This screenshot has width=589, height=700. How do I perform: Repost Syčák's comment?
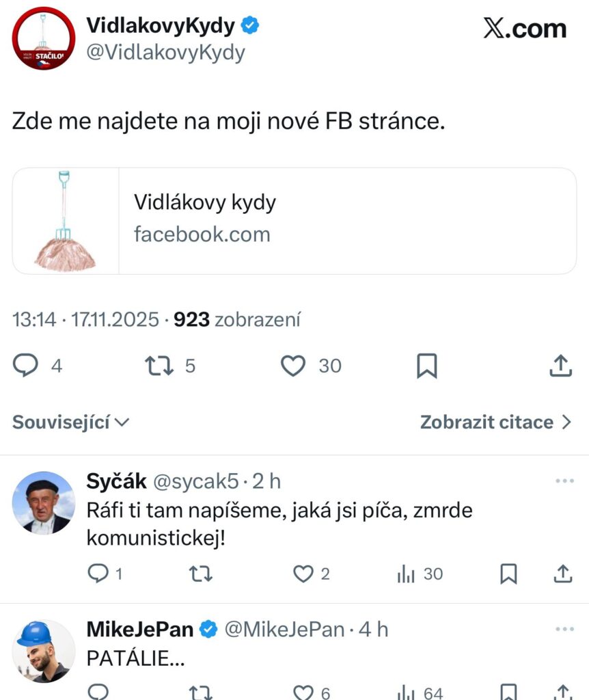pyautogui.click(x=200, y=574)
